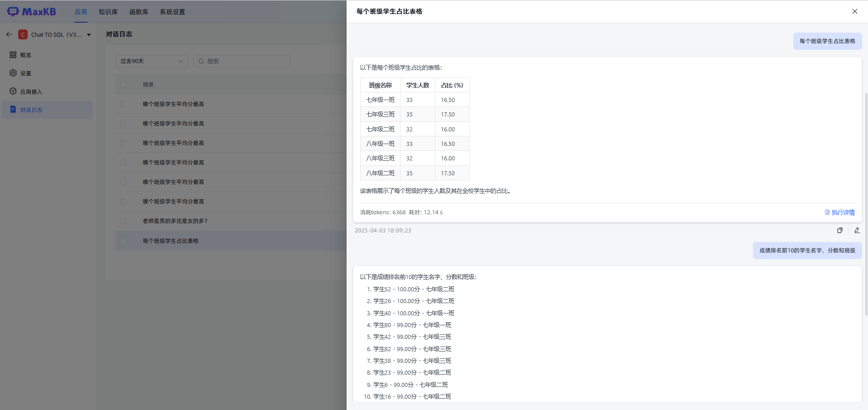This screenshot has width=868, height=410.
Task: Open 应用接入 in the sidebar
Action: [31, 92]
